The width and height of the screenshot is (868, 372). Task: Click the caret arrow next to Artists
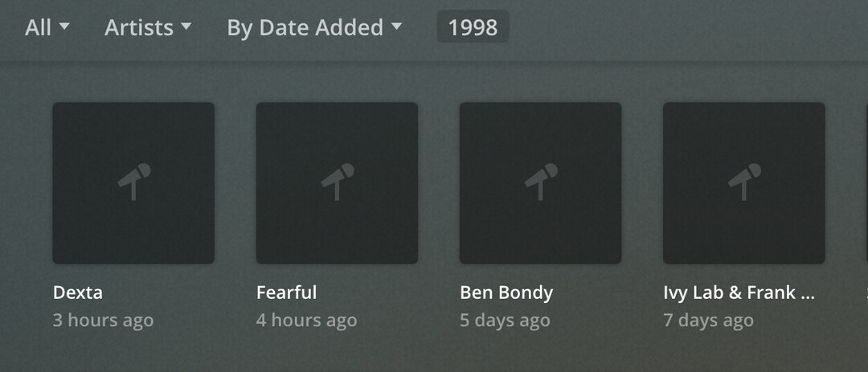point(186,27)
